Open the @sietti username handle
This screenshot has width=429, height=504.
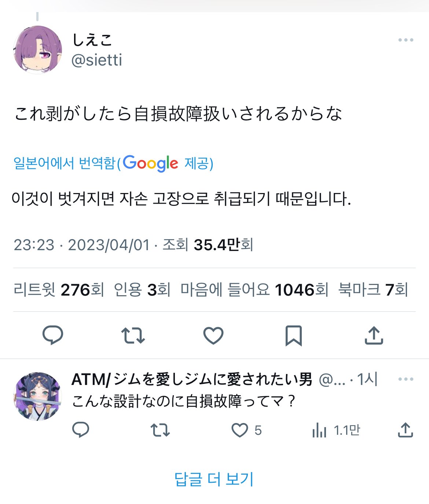click(97, 60)
